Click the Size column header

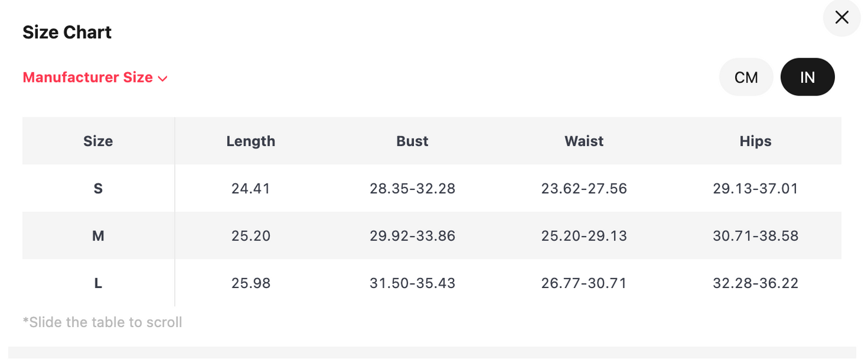(x=98, y=141)
